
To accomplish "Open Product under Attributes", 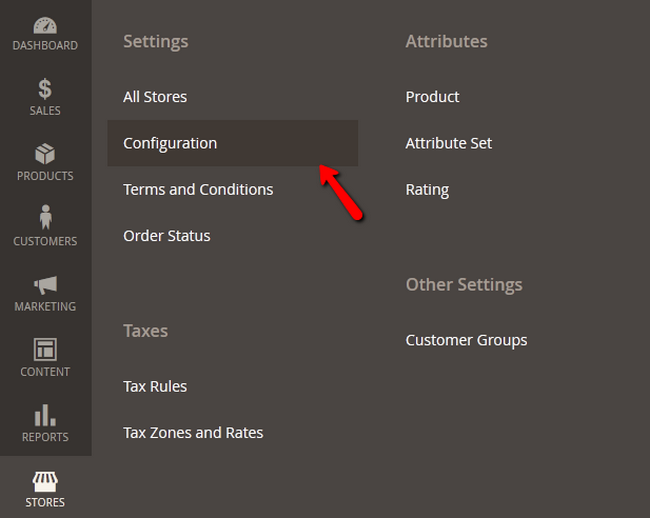I will tap(432, 97).
